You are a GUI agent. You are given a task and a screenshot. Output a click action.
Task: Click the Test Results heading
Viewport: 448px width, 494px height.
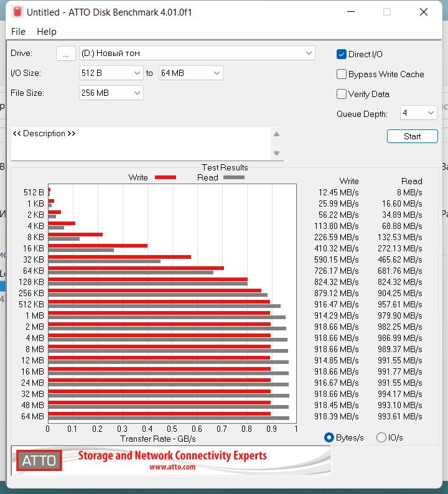(225, 167)
